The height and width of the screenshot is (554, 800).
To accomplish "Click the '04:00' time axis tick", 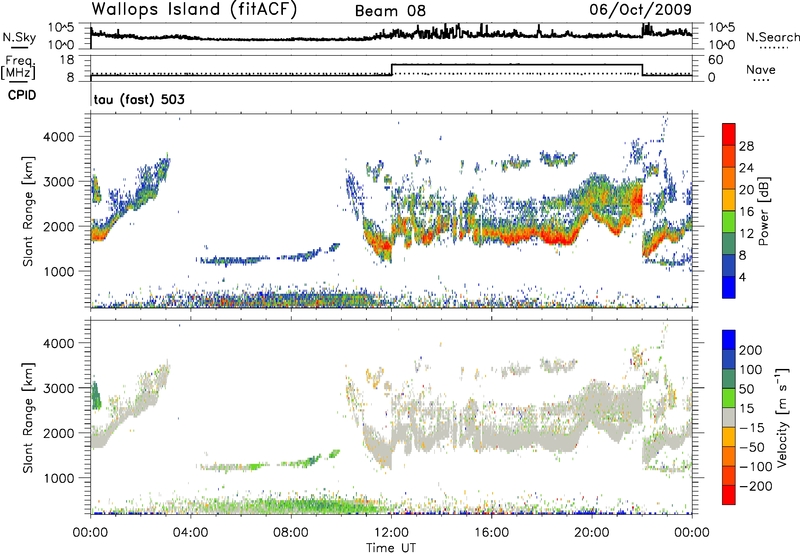I will tap(190, 532).
